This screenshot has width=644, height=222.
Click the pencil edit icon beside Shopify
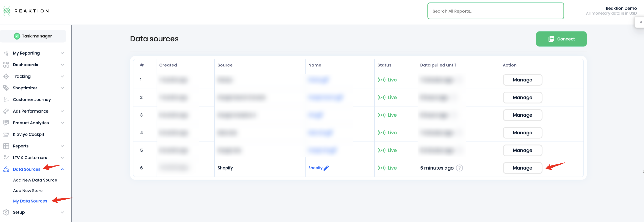[x=326, y=168]
